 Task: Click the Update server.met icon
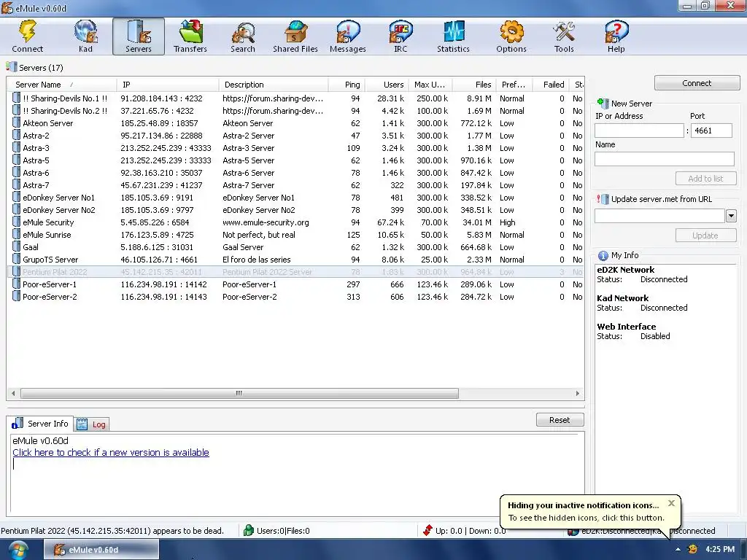(603, 199)
